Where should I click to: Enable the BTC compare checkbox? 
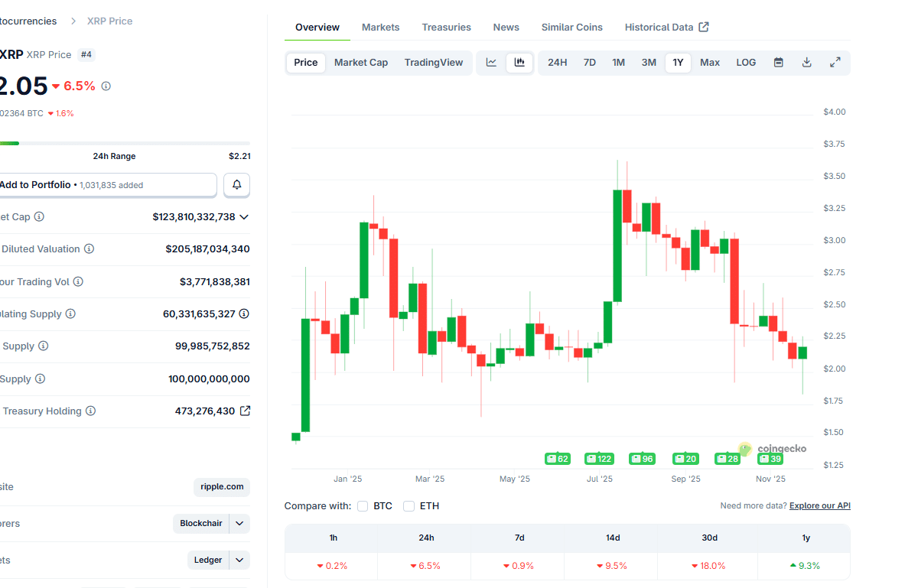(363, 506)
